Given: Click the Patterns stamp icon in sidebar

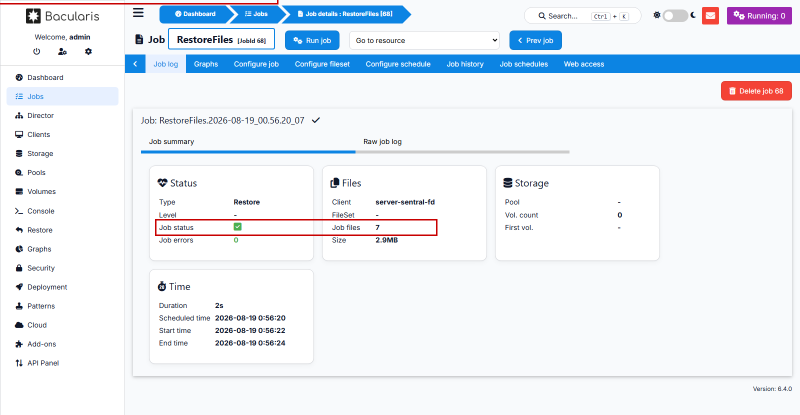Looking at the screenshot, I should click(x=19, y=306).
